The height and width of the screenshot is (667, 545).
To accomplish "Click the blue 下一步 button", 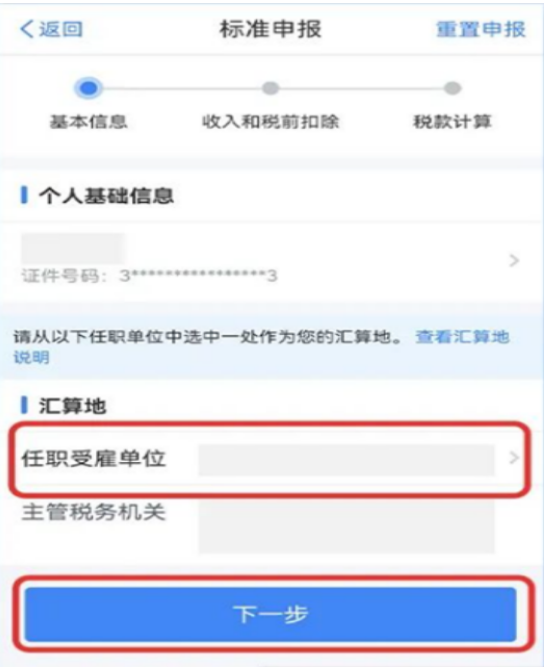I will tap(271, 614).
